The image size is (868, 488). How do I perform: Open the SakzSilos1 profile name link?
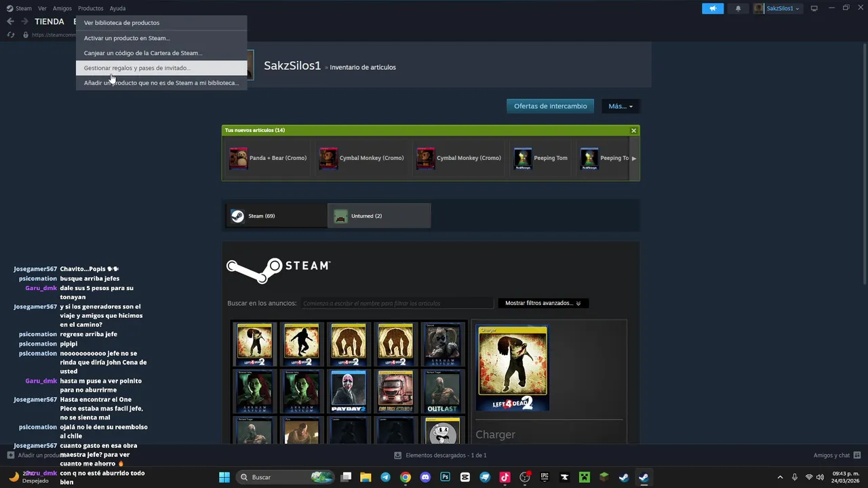(x=292, y=66)
